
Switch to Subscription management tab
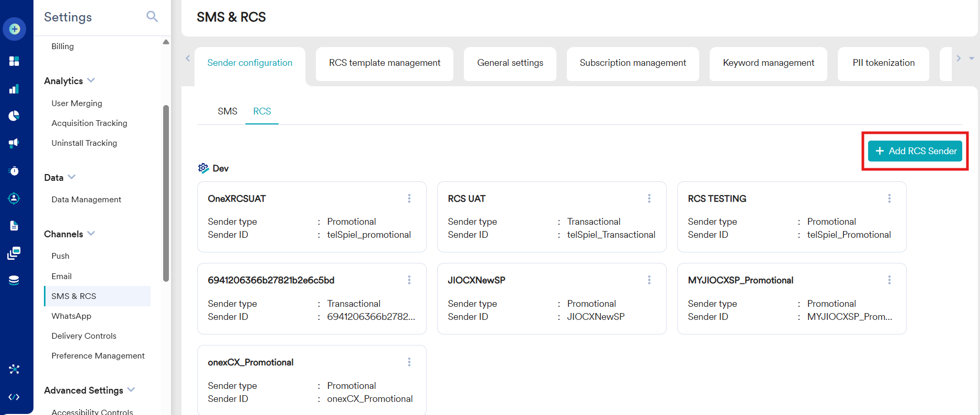point(633,64)
